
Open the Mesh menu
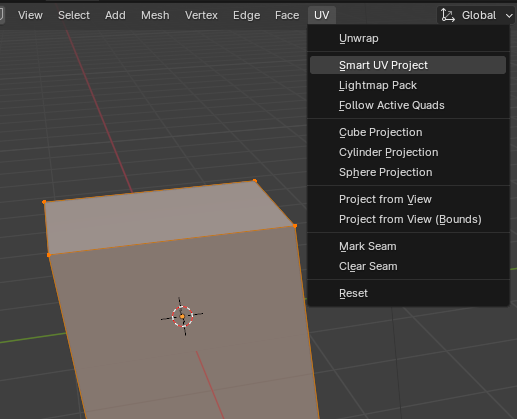(x=155, y=15)
